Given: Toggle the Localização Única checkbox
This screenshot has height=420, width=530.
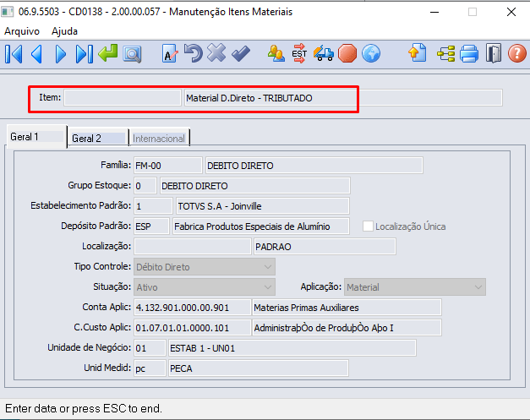Looking at the screenshot, I should (368, 226).
